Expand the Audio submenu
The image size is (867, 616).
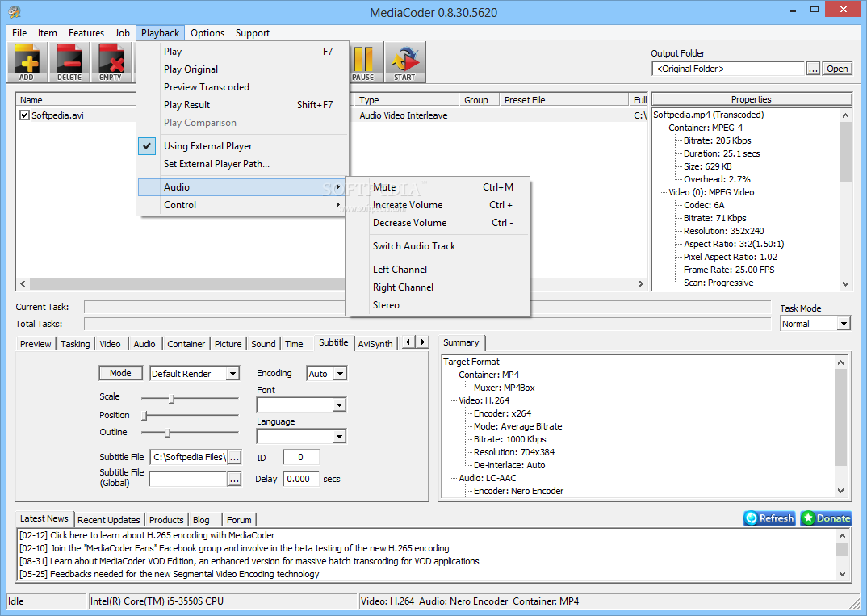[243, 187]
